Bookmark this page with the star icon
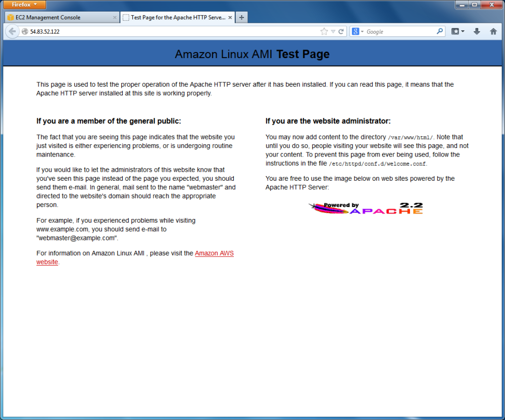 (324, 31)
